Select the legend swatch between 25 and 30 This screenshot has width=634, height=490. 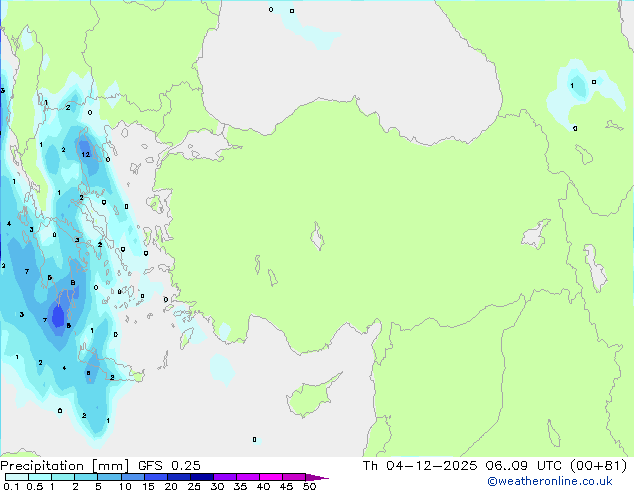click(x=202, y=477)
